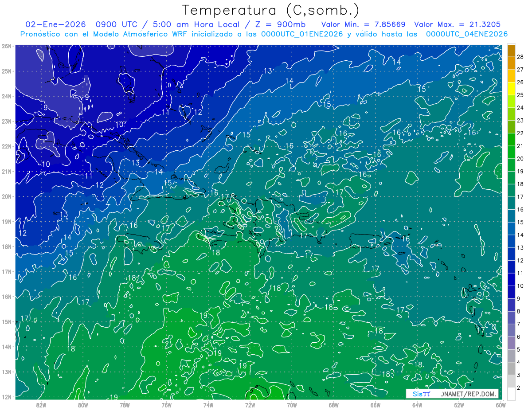Click the color scale label "25"
The image size is (532, 411).
pyautogui.click(x=520, y=95)
